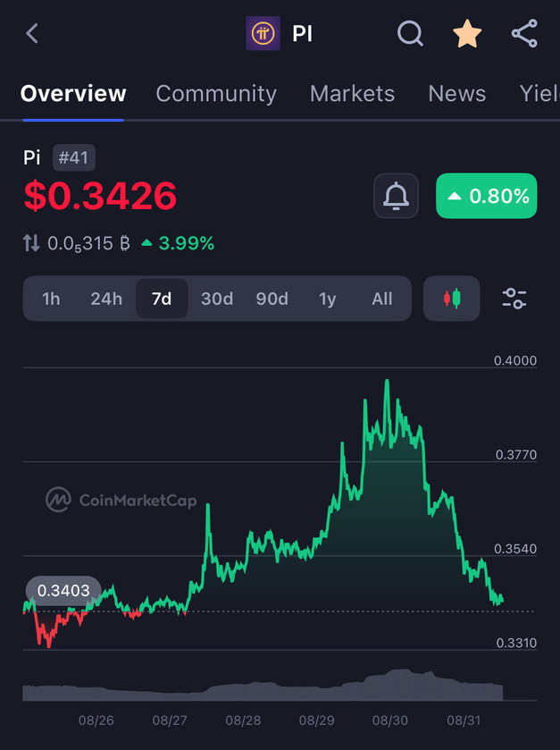Tap the 0.3310 axis label
The width and height of the screenshot is (560, 750).
pos(516,643)
